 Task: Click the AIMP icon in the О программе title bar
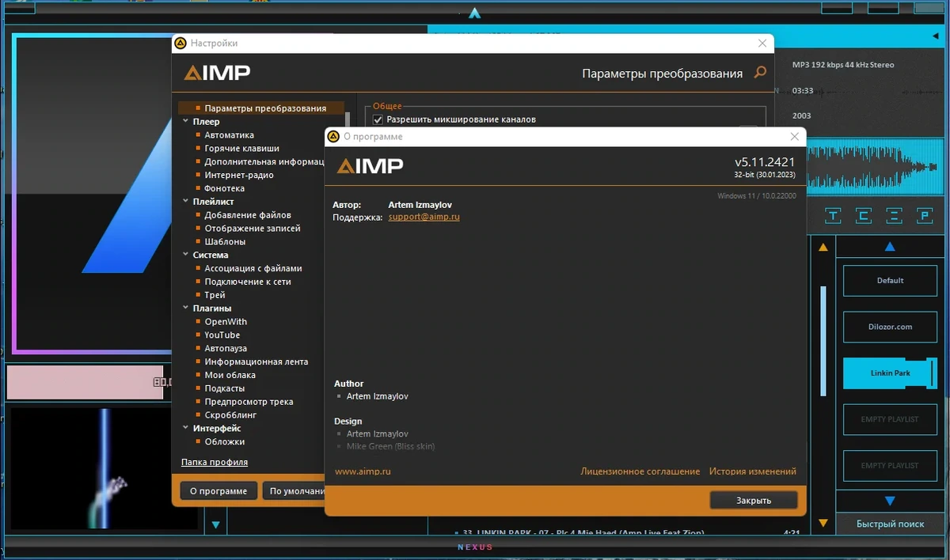point(333,137)
